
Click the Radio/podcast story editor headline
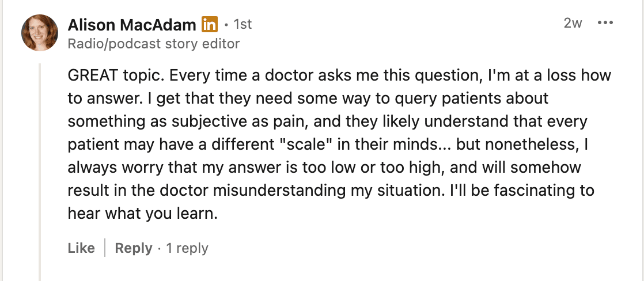click(x=153, y=43)
